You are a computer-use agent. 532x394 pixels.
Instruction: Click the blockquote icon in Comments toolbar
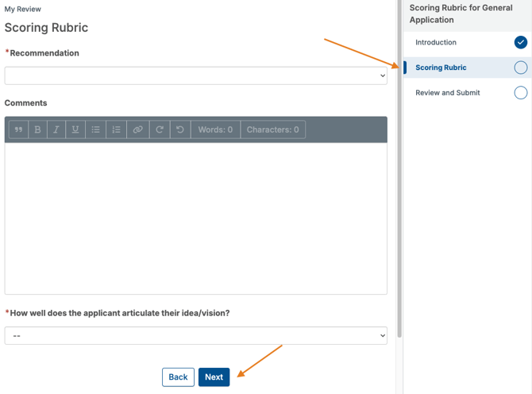point(18,129)
